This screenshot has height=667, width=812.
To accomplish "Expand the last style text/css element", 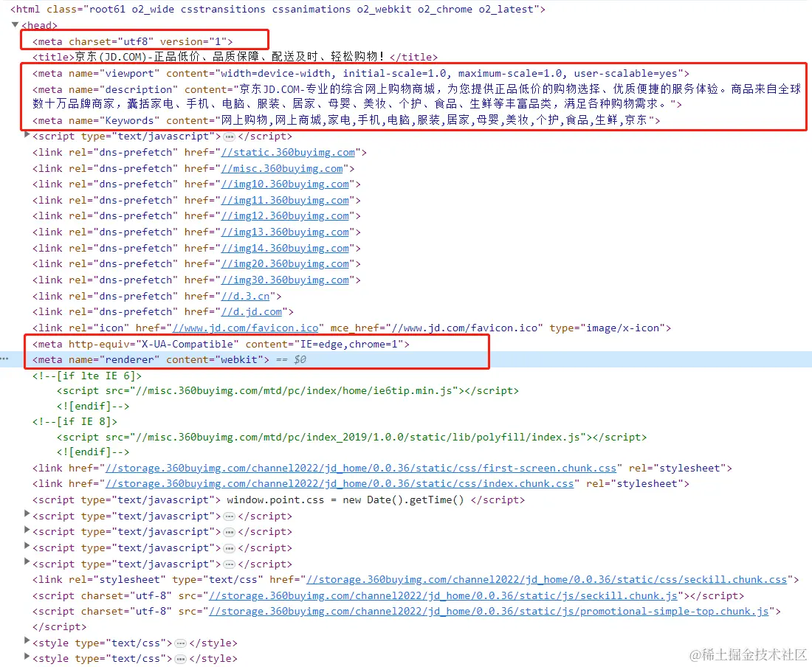I will (x=27, y=657).
